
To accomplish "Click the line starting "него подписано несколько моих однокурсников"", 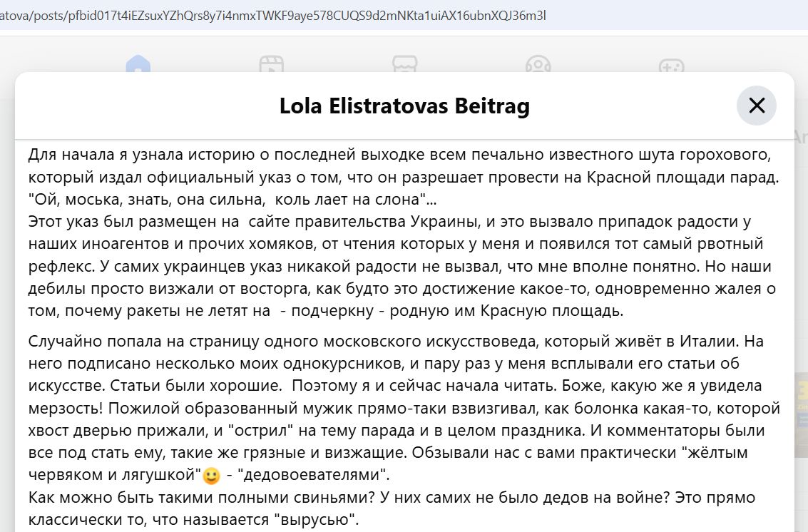I will click(384, 364).
